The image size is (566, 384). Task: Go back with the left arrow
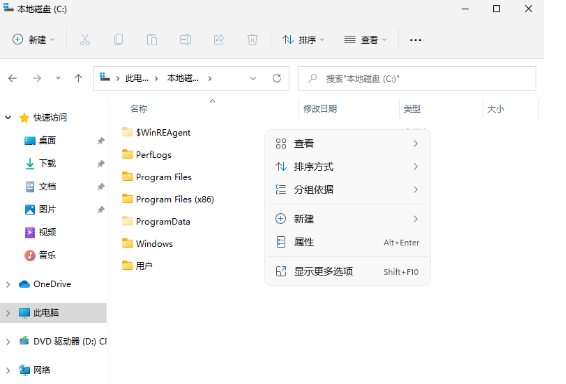tap(13, 78)
